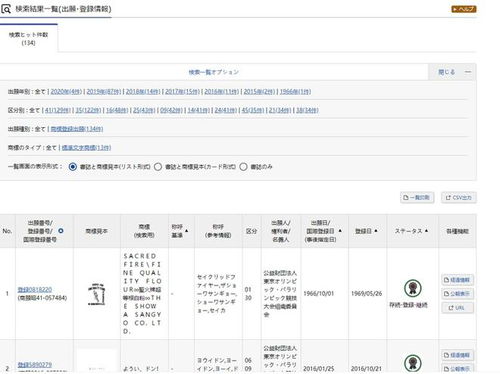500x374 pixels.
Task: Sort by status column arrow
Action: (426, 231)
